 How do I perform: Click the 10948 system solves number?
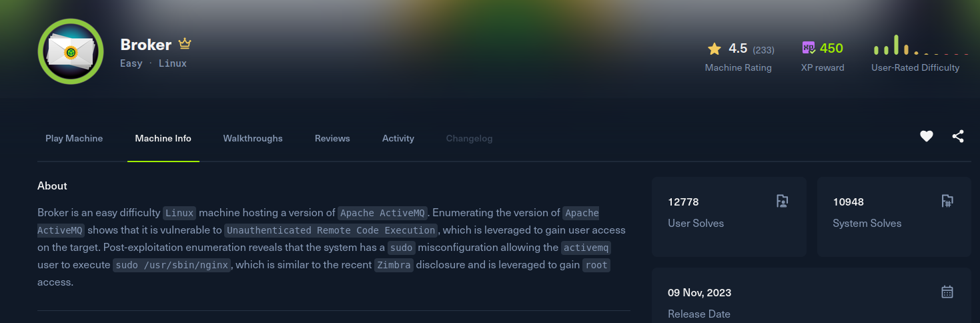(x=849, y=202)
